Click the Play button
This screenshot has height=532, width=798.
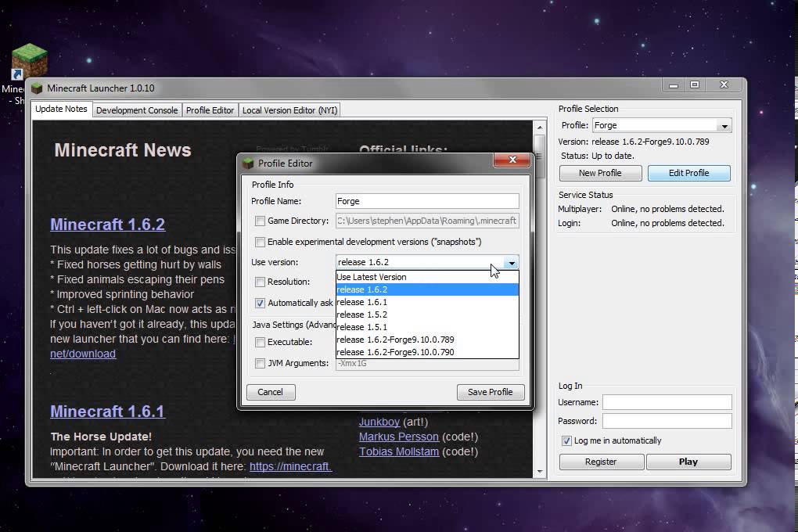tap(688, 462)
